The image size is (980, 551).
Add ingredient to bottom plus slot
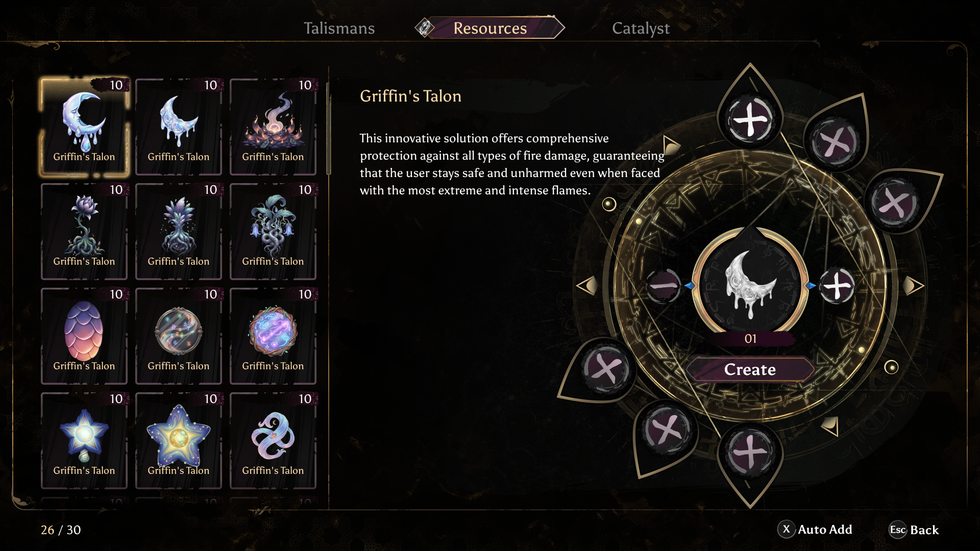[x=750, y=452]
